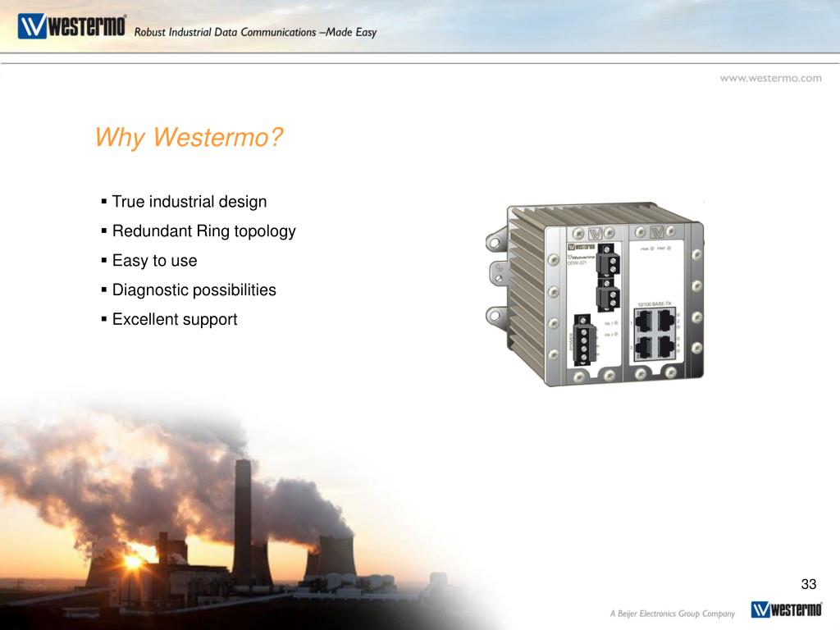
Task: Click the Westermo logo in the header
Action: 72,26
